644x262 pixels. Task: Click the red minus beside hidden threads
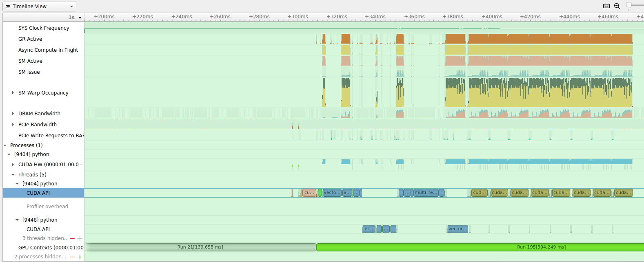(73, 238)
